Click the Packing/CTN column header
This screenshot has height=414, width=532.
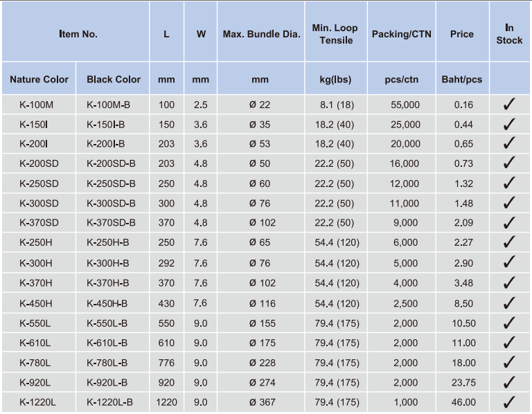coord(401,34)
